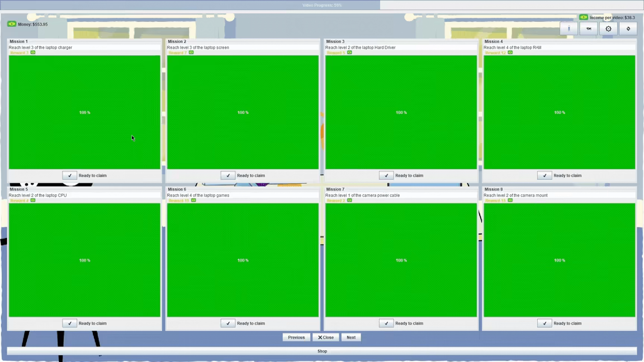Open the Shop bar at the bottom
Image resolution: width=644 pixels, height=362 pixels.
pos(322,351)
